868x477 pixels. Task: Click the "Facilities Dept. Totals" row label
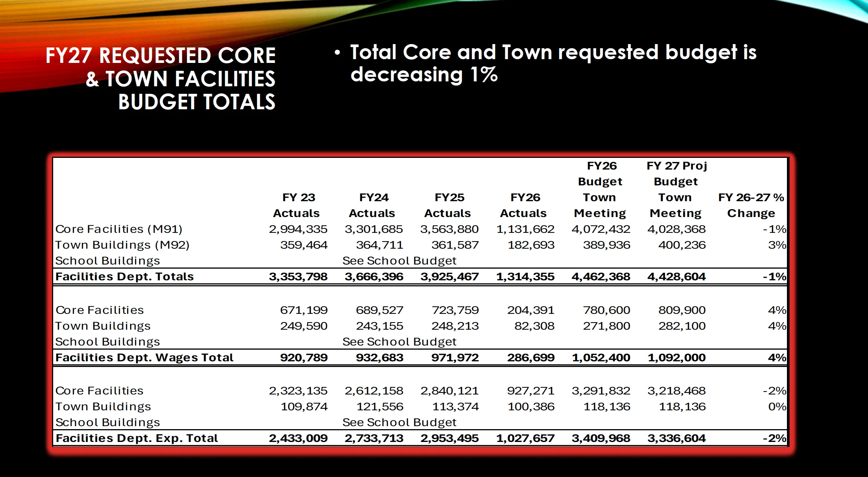coord(124,277)
